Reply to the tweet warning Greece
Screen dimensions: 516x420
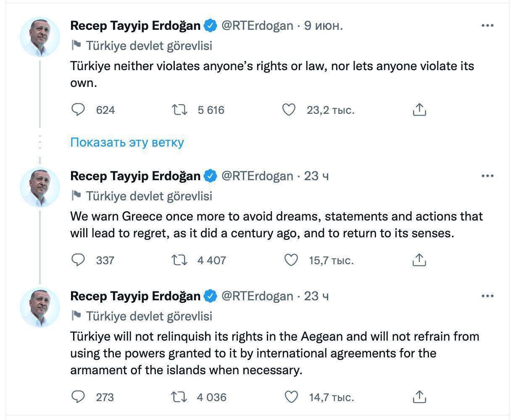click(x=78, y=260)
